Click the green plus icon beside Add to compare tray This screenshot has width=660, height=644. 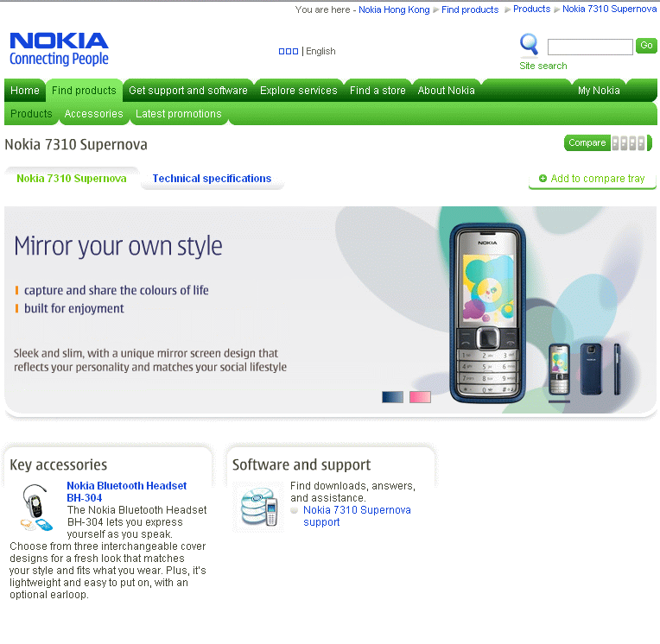point(543,179)
